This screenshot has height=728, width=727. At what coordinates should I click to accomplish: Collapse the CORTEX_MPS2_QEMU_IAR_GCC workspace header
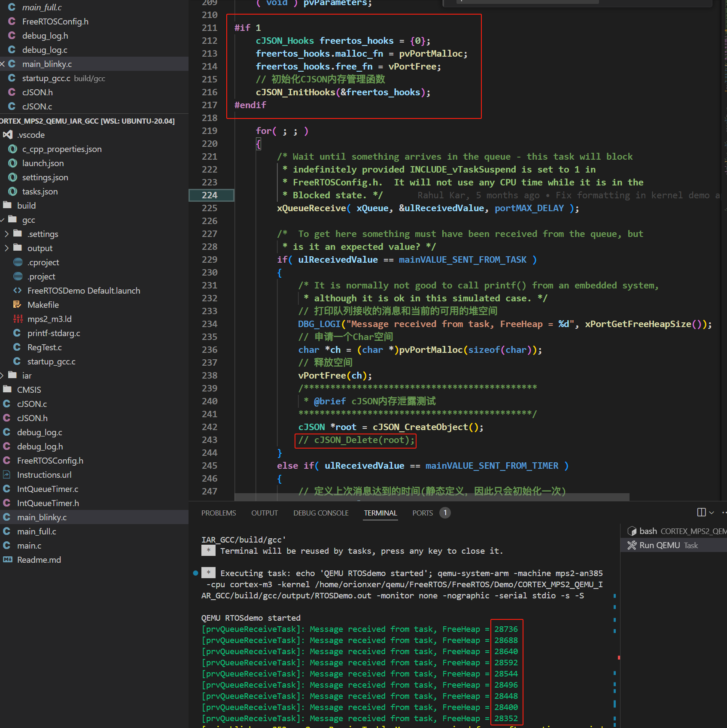coord(87,121)
